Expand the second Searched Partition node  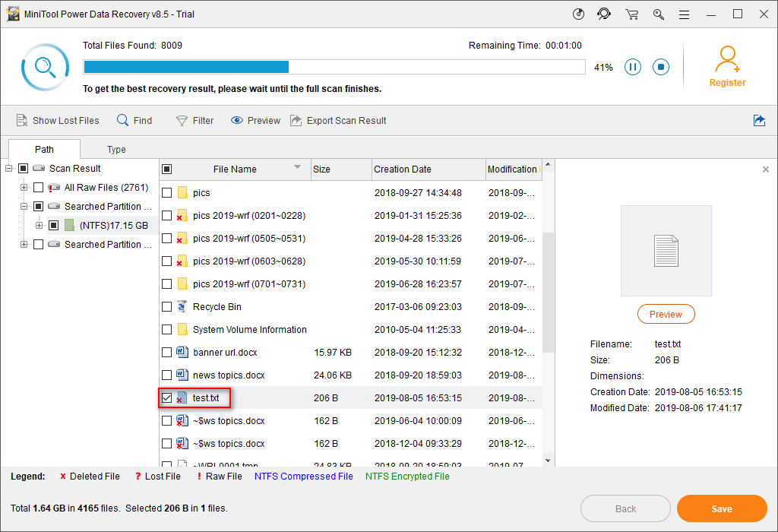(x=24, y=244)
